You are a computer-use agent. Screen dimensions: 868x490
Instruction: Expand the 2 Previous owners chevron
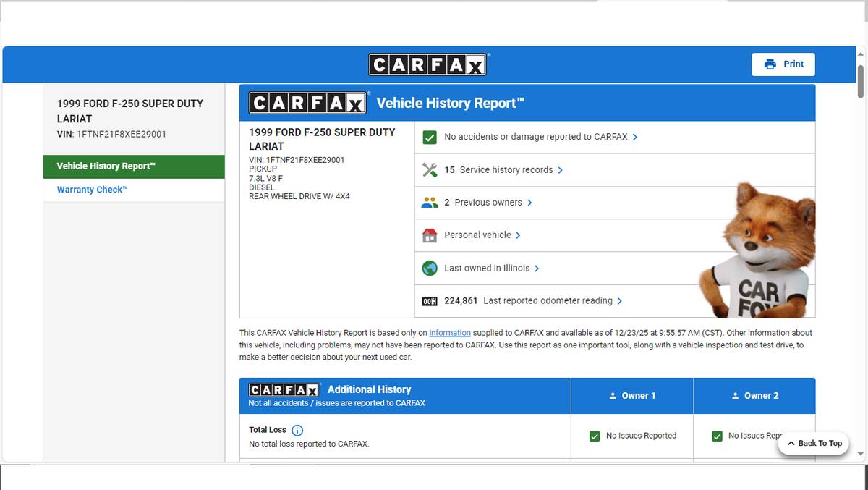click(x=529, y=203)
